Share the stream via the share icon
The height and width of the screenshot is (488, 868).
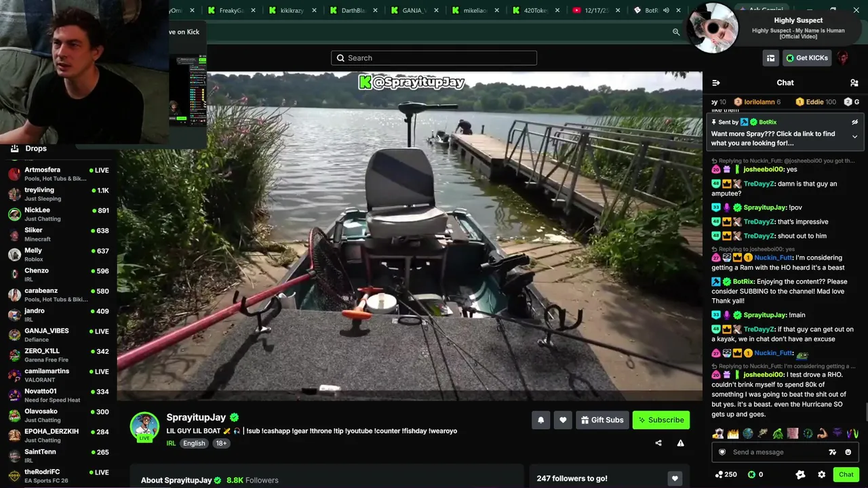click(658, 443)
